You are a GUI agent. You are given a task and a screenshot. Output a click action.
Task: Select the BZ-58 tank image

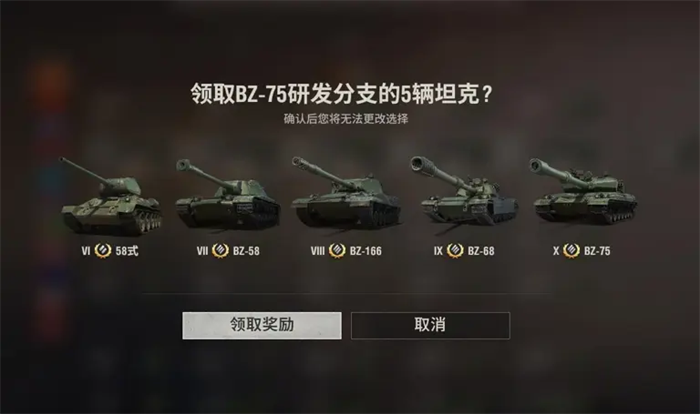(x=228, y=194)
